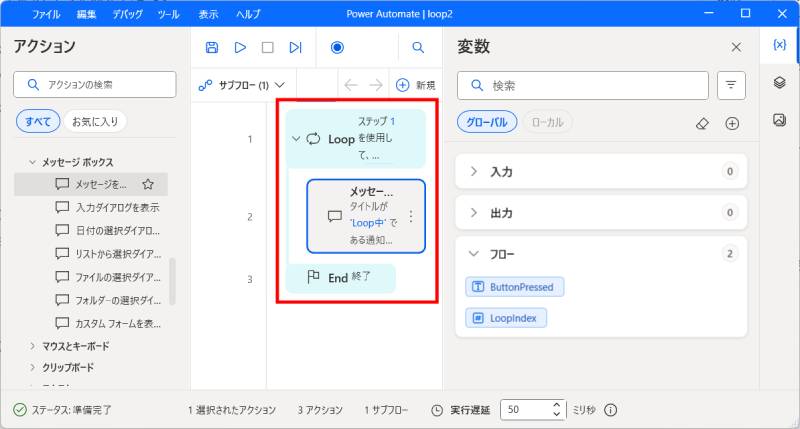
Task: Click the Save flow icon
Action: [212, 47]
